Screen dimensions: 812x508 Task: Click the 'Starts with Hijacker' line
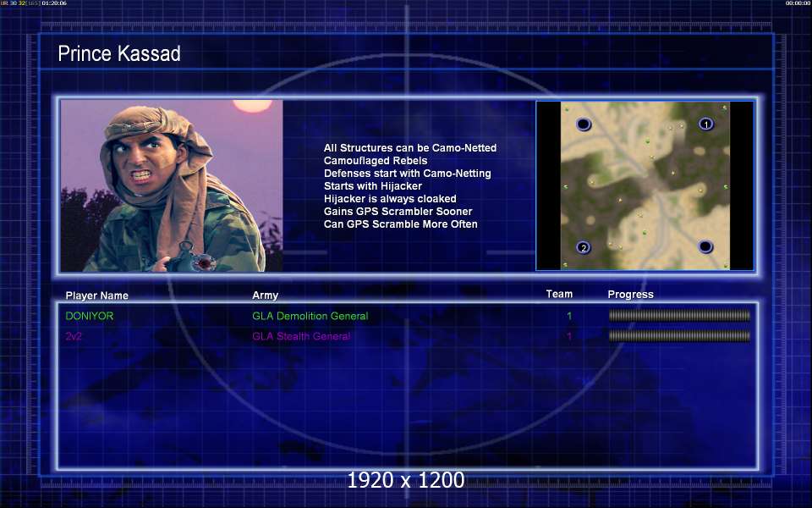373,185
